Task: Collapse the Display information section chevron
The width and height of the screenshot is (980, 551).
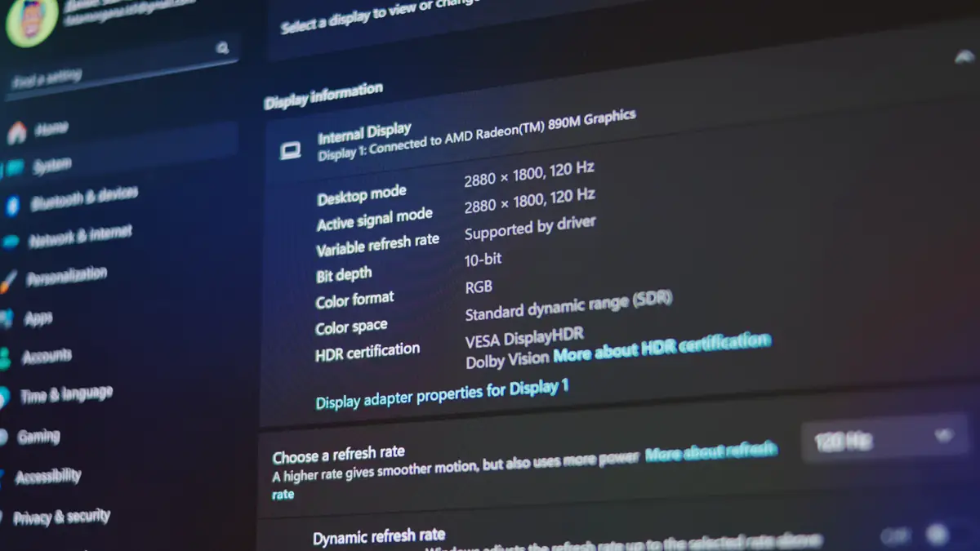Action: pyautogui.click(x=964, y=56)
